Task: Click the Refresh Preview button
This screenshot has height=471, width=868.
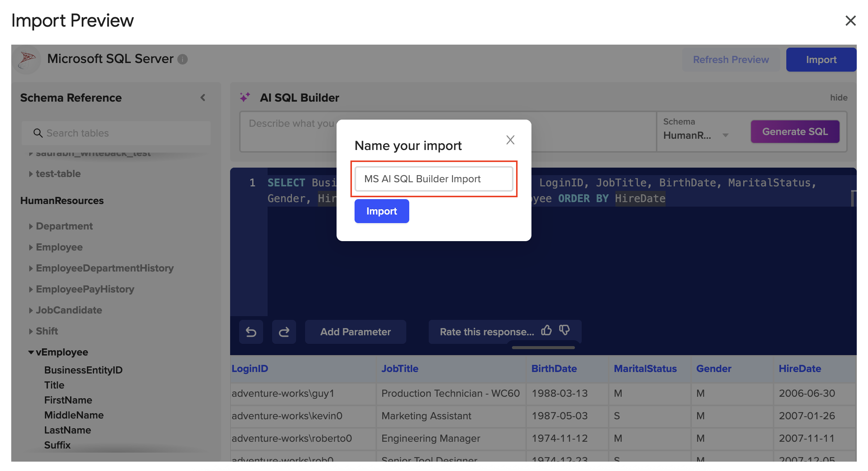Action: pos(730,60)
